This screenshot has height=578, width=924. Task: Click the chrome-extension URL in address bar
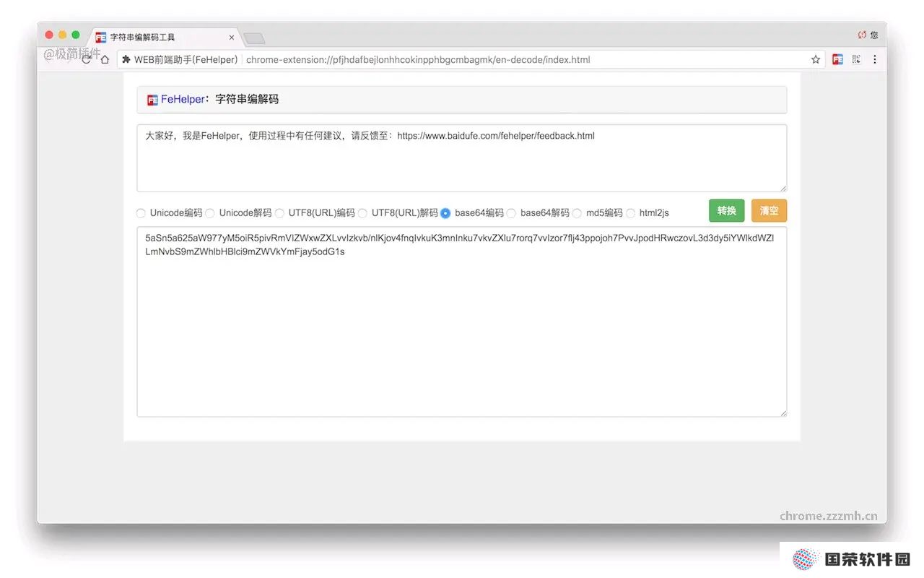pyautogui.click(x=418, y=60)
